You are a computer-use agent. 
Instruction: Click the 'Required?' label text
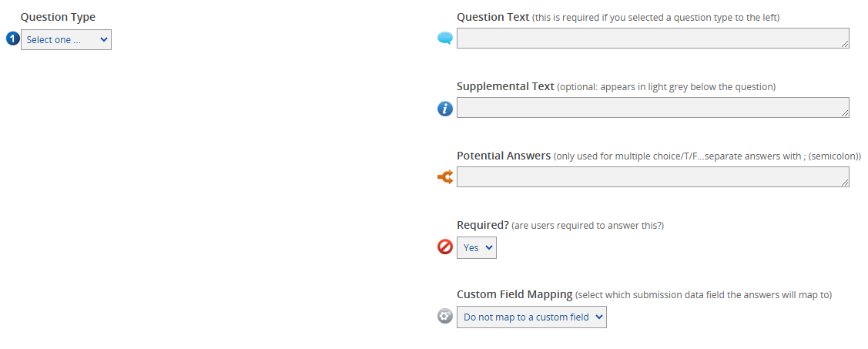(x=483, y=225)
